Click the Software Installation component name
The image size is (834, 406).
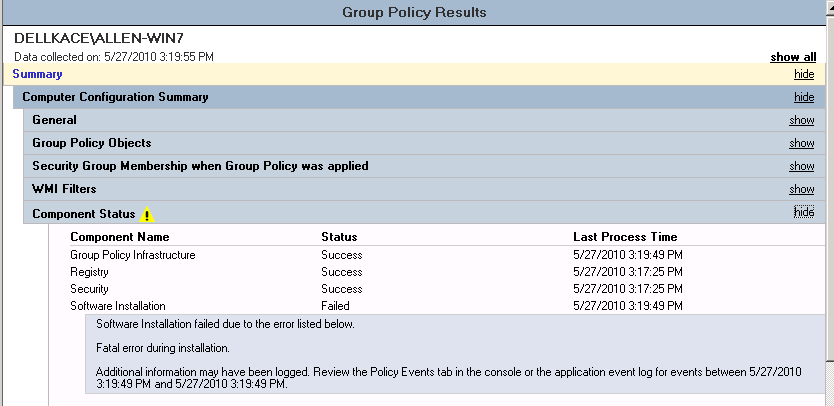click(118, 306)
